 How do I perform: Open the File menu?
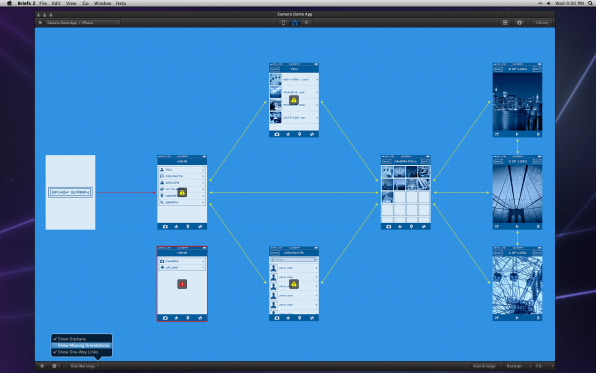43,3
